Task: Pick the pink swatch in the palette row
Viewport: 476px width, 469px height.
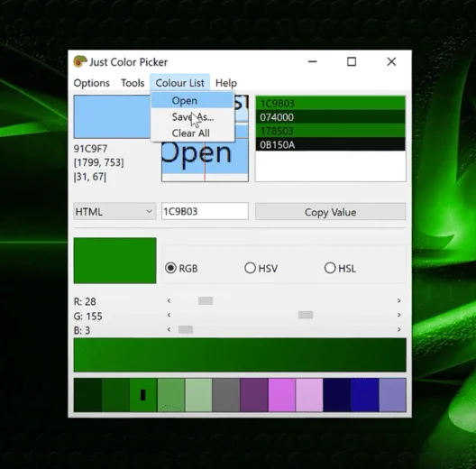Action: (281, 395)
